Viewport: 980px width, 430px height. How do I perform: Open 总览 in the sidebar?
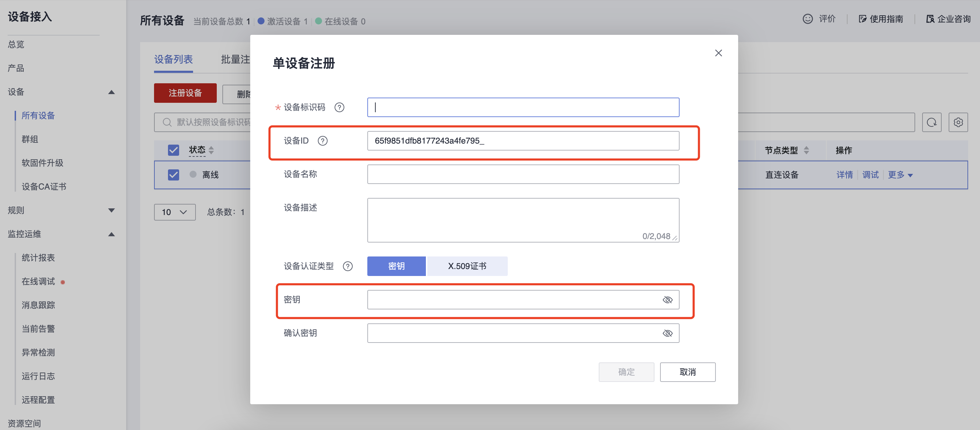16,45
